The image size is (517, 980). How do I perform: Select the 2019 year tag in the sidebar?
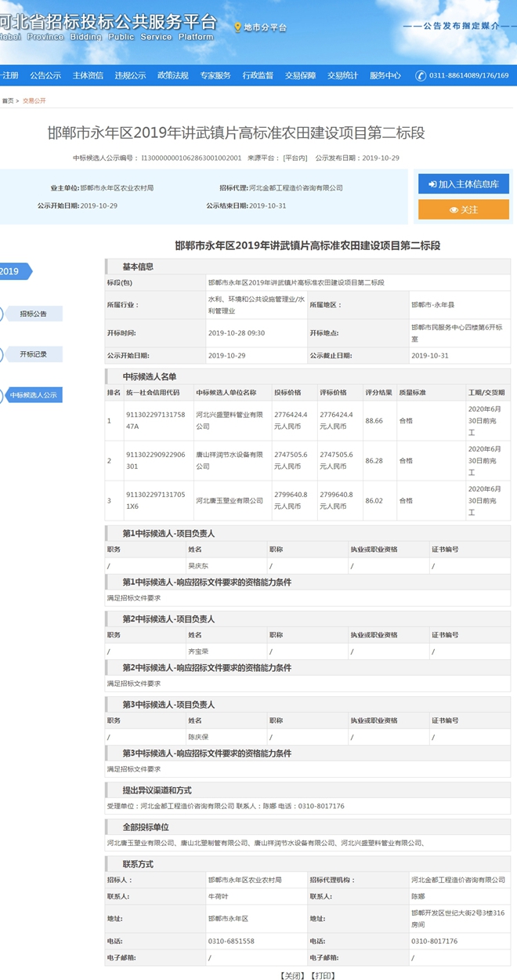[x=14, y=271]
